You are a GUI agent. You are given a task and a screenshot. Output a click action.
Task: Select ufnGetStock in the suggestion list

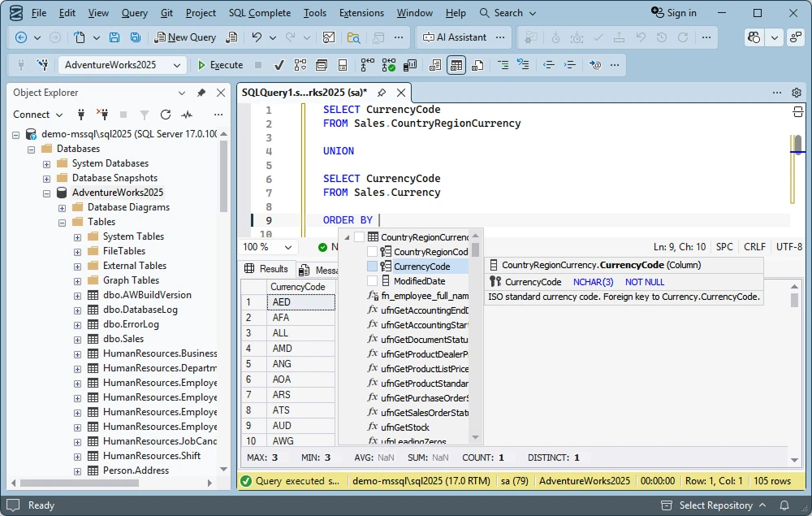click(x=405, y=427)
